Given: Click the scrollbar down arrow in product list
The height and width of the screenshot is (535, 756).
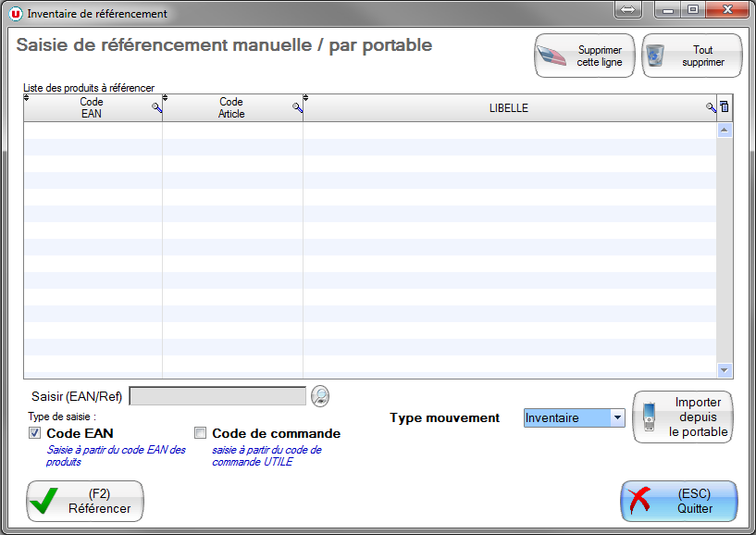Looking at the screenshot, I should tap(725, 370).
